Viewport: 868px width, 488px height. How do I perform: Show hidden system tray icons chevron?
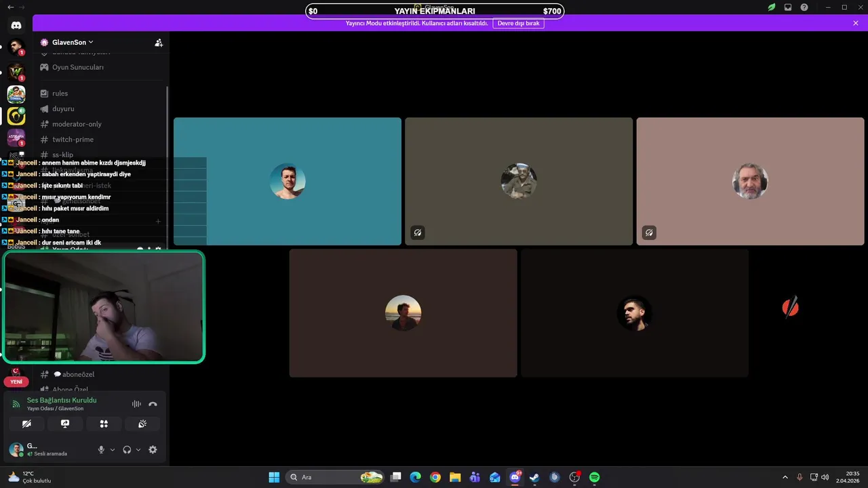click(x=785, y=477)
